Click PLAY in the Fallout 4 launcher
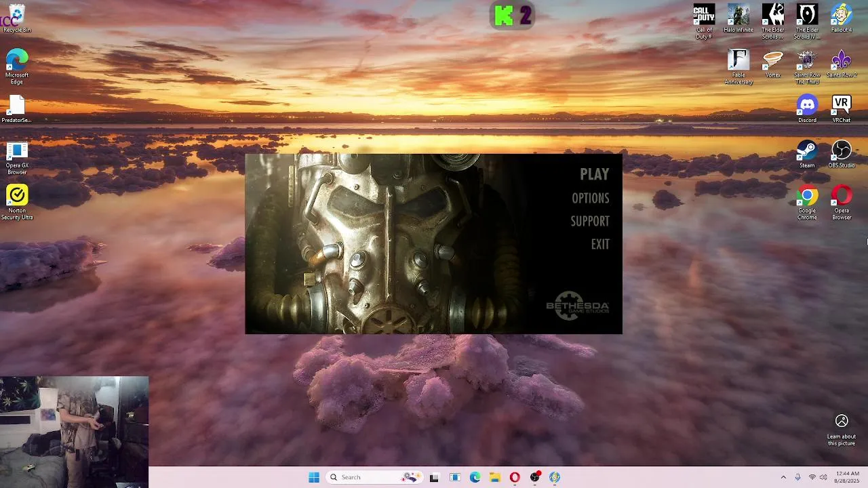The image size is (868, 488). [594, 174]
